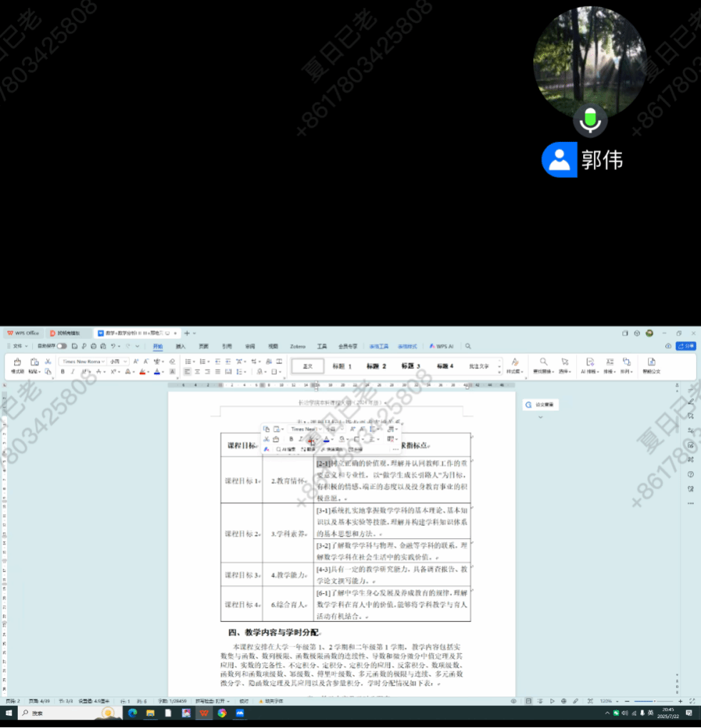Click the ribbon search magnifier icon
The width and height of the screenshot is (701, 728).
pyautogui.click(x=468, y=346)
